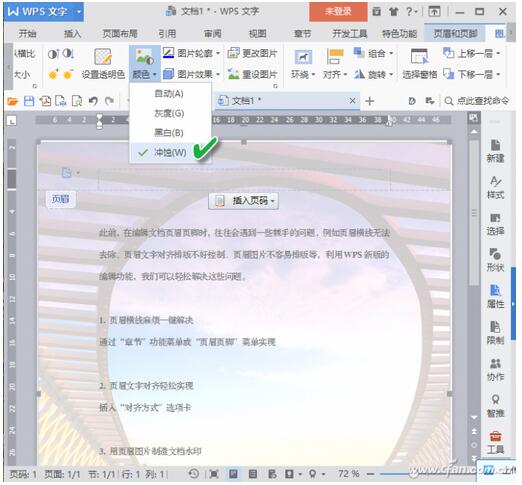Select 冲蚀(W) washout color option
Viewport: 522px width, 485px height.
tap(170, 153)
